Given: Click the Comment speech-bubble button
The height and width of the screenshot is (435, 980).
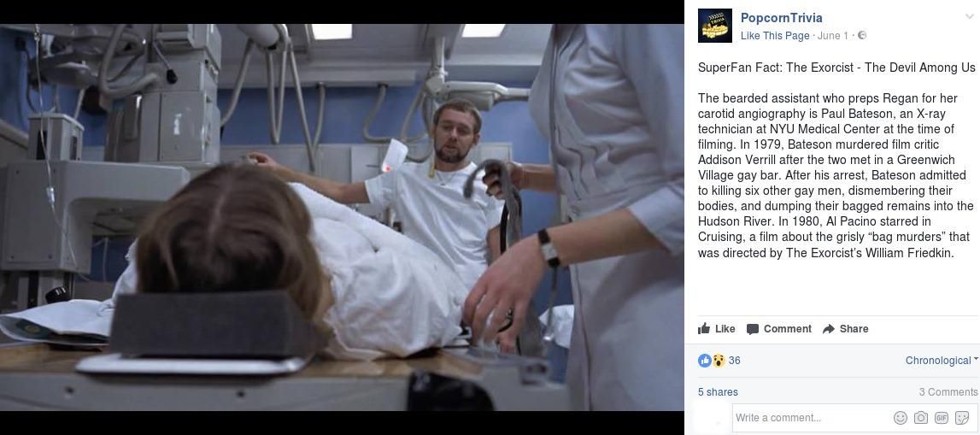Looking at the screenshot, I should click(x=778, y=329).
